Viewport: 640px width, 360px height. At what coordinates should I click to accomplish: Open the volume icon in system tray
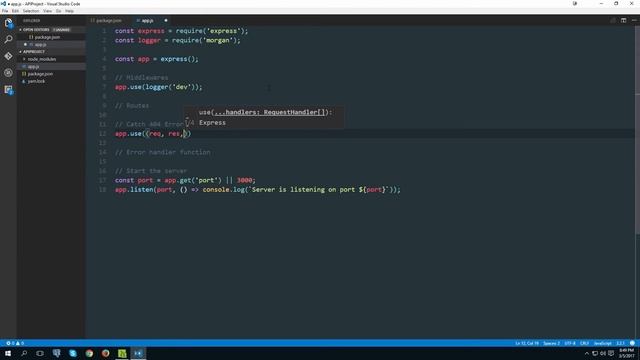click(603, 353)
